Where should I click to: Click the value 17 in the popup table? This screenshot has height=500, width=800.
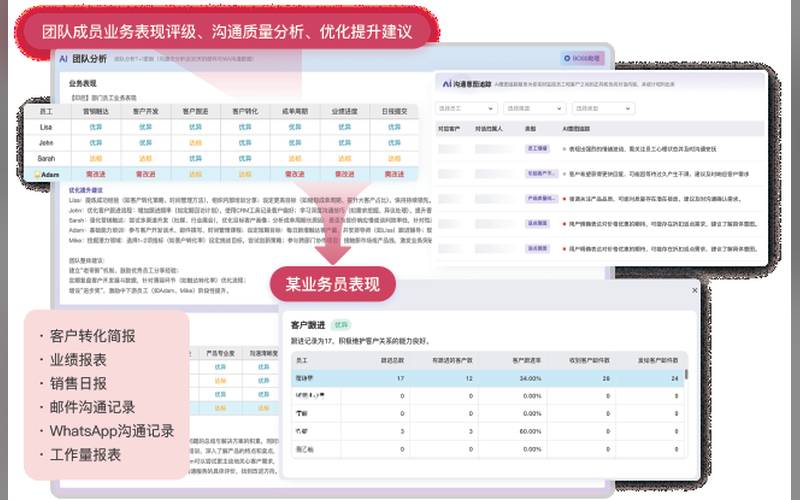401,379
